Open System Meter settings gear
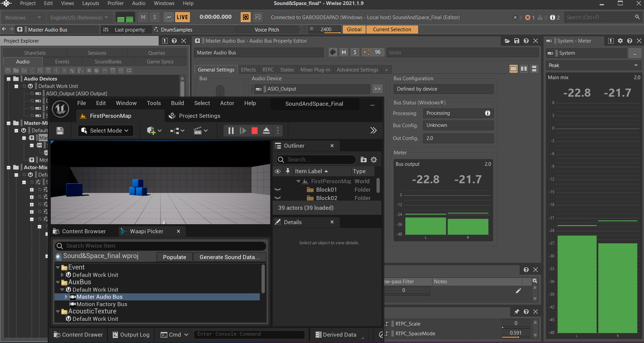The width and height of the screenshot is (644, 343). [620, 41]
